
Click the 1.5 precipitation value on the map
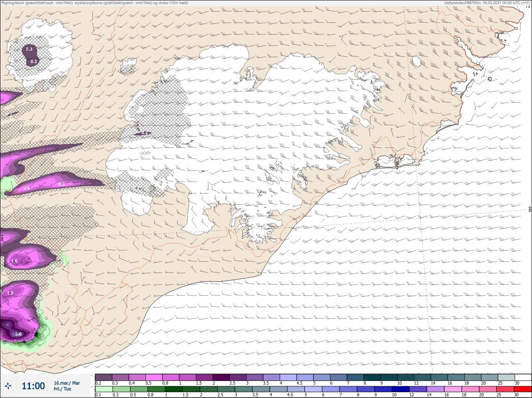coord(10,293)
